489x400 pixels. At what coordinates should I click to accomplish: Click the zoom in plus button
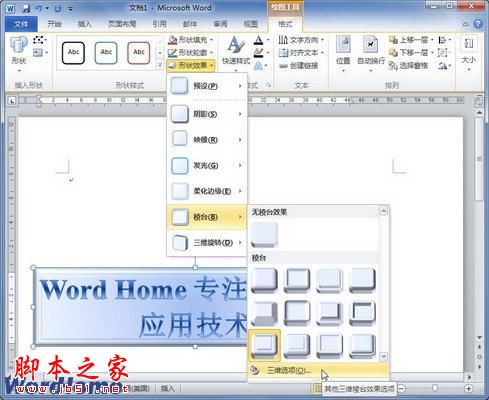click(x=468, y=389)
